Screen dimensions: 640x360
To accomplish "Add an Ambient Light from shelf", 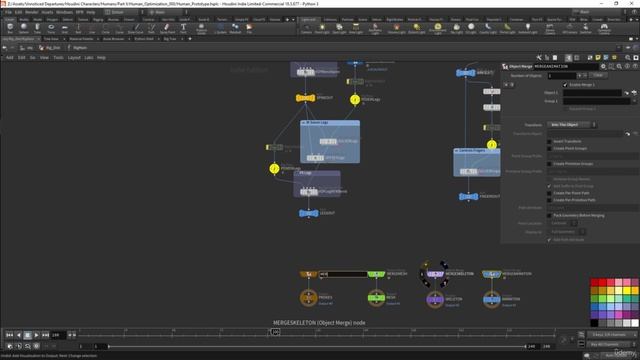I will (528, 28).
